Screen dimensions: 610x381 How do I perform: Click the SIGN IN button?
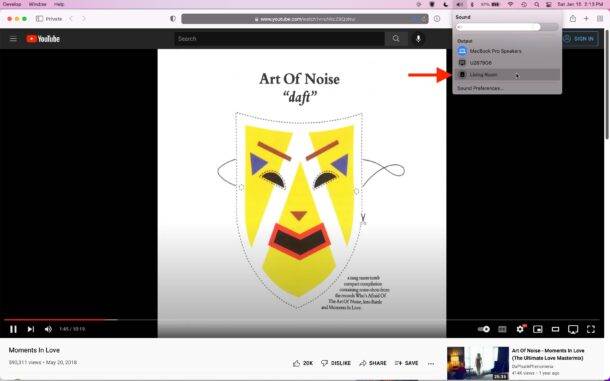[x=580, y=39]
